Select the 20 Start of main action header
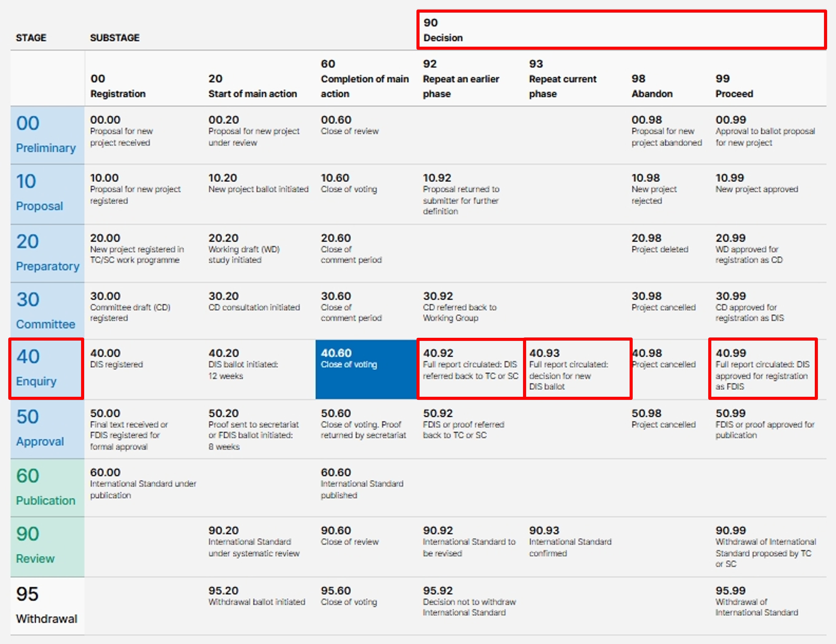Image resolution: width=836 pixels, height=644 pixels. (252, 86)
